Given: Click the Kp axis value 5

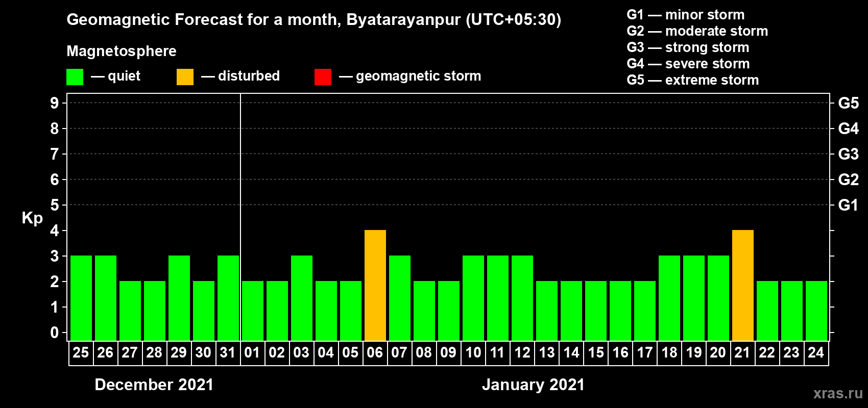Looking at the screenshot, I should click(x=55, y=205).
